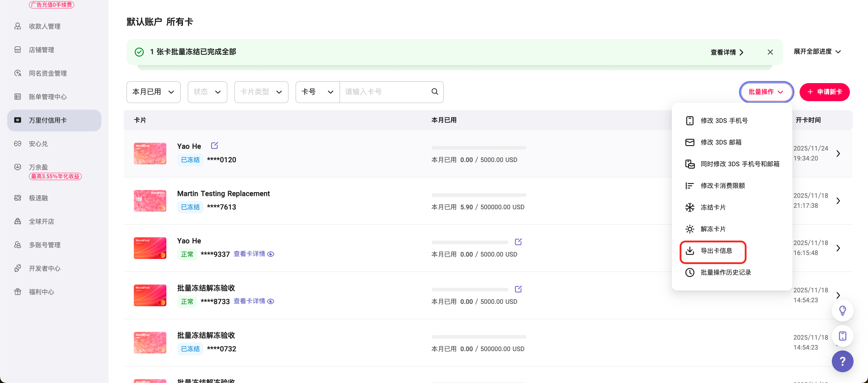Open the 本月已用 filter dropdown
Viewport: 868px width, 383px height.
click(153, 92)
